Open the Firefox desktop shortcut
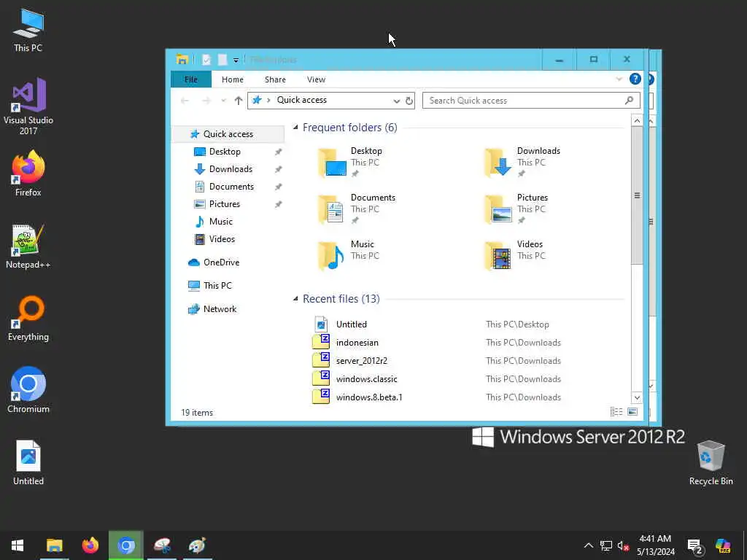 [28, 174]
